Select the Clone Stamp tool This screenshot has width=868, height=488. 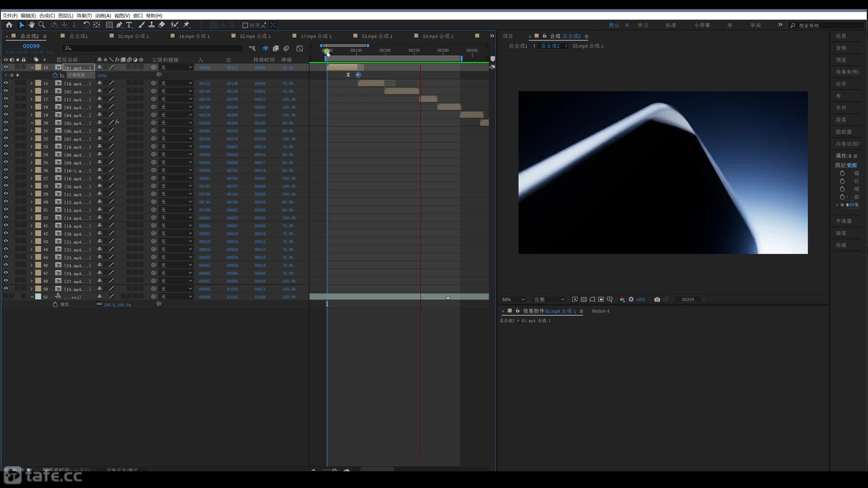click(x=152, y=25)
